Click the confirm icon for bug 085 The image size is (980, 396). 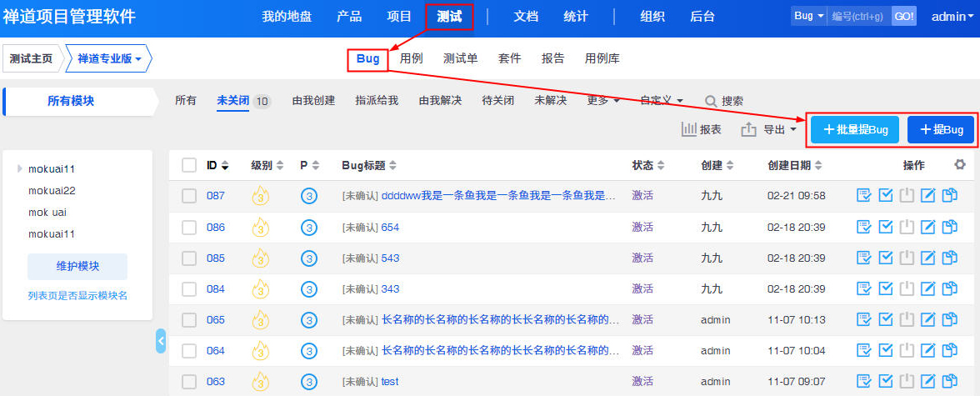point(863,258)
